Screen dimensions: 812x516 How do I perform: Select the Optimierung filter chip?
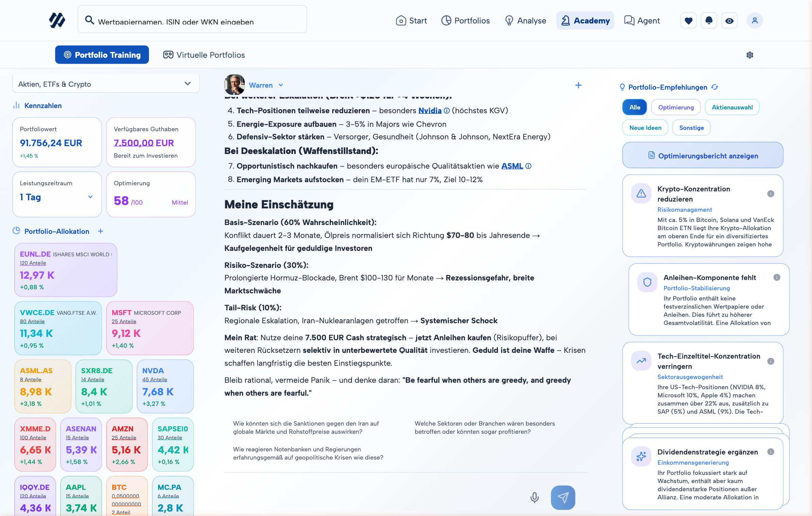pos(676,107)
